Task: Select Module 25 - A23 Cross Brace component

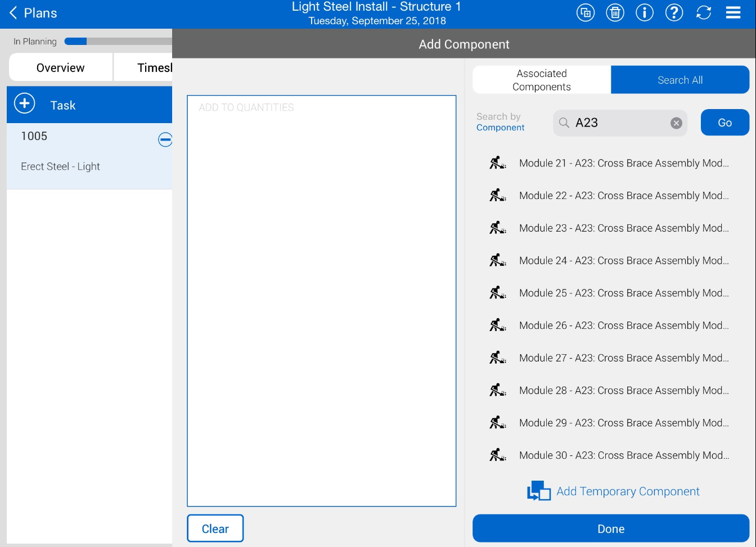Action: click(623, 293)
